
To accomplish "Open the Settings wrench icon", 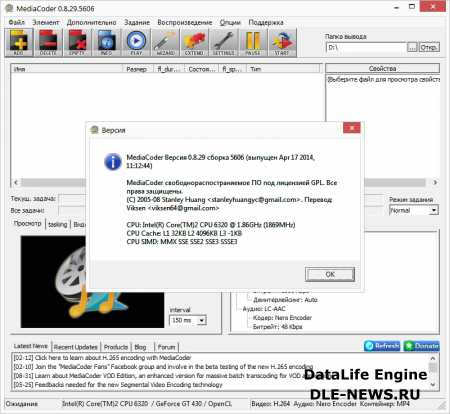I will pyautogui.click(x=223, y=42).
